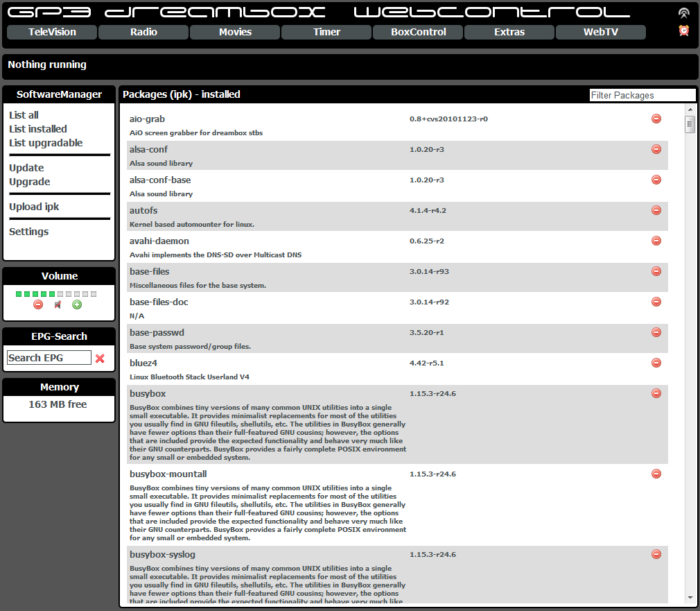Viewport: 700px width, 611px height.
Task: Remove the autofs package
Action: (656, 210)
